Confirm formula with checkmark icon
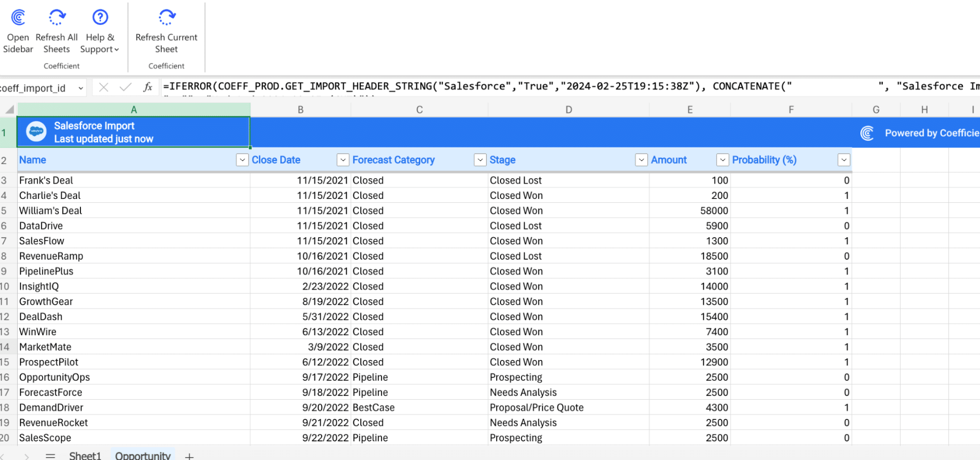980x460 pixels. coord(126,87)
